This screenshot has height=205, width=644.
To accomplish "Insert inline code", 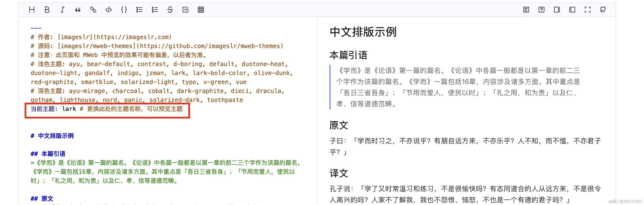I will [108, 10].
